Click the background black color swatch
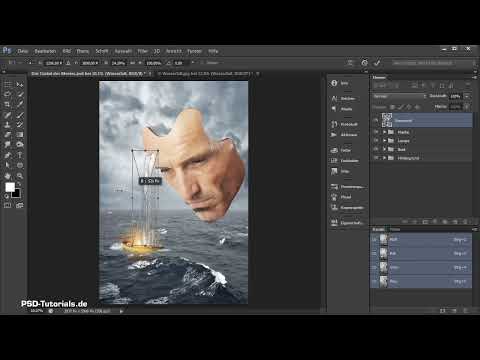The image size is (480, 360). pos(16,193)
